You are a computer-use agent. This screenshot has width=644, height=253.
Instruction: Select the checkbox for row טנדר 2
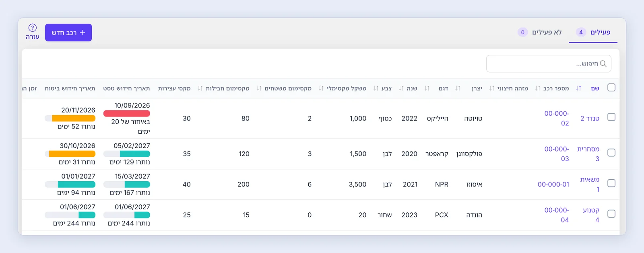(x=611, y=117)
